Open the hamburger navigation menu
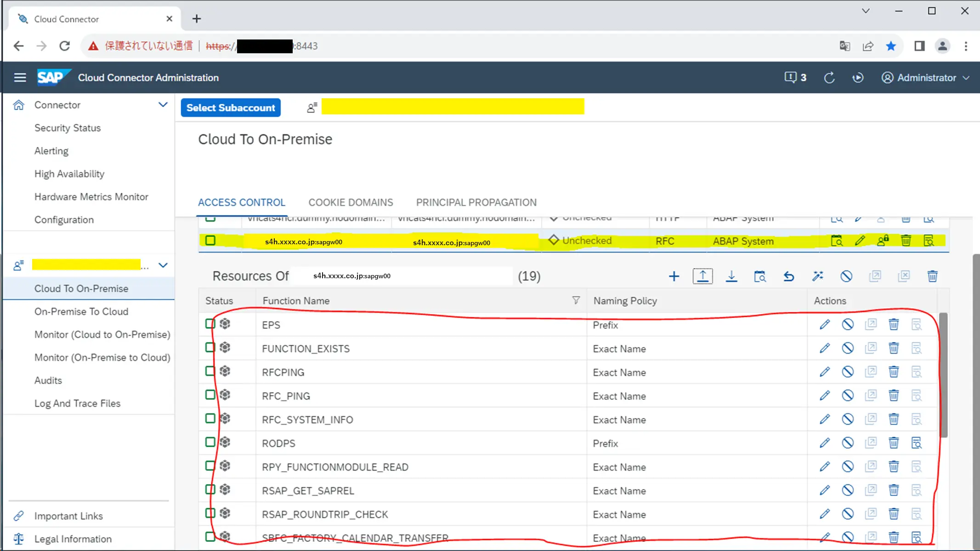Image resolution: width=980 pixels, height=551 pixels. pos(20,78)
